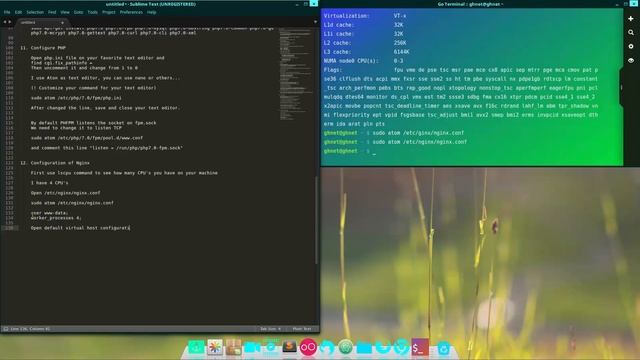Close the Sublime Text window

(x=314, y=3)
